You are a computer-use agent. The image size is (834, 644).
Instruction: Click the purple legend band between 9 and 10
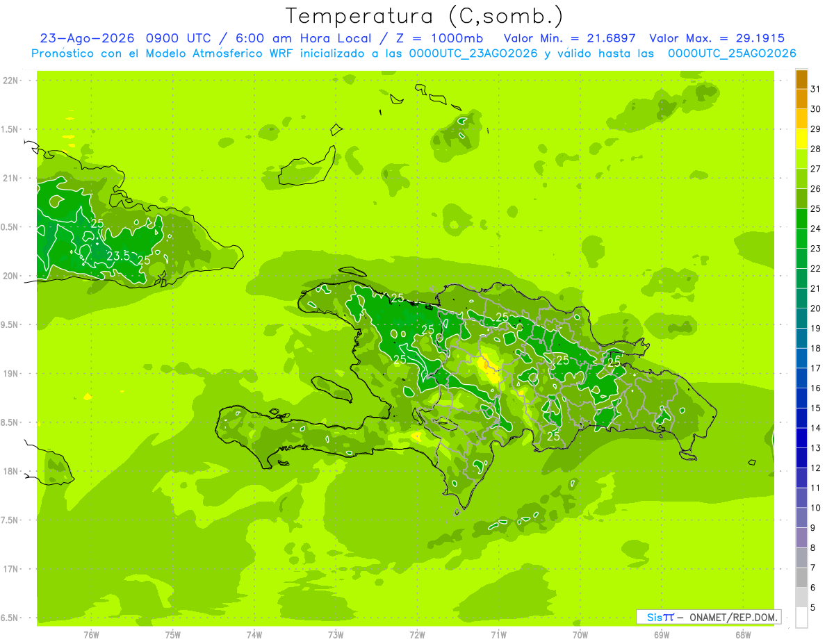pyautogui.click(x=802, y=518)
